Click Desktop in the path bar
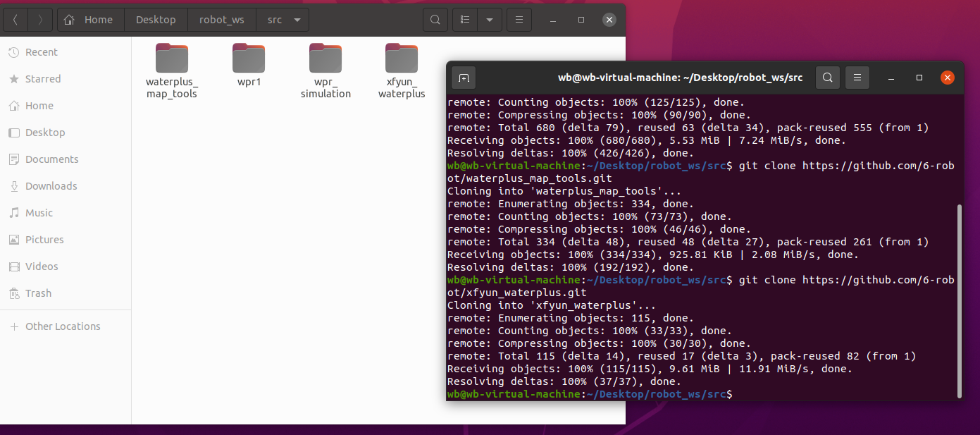 coord(156,20)
